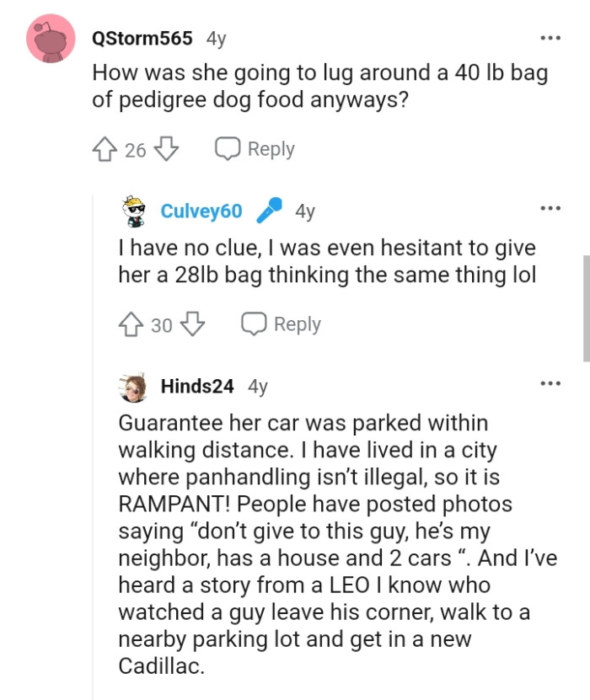Toggle the upvote on QStorm565's comment

click(105, 148)
